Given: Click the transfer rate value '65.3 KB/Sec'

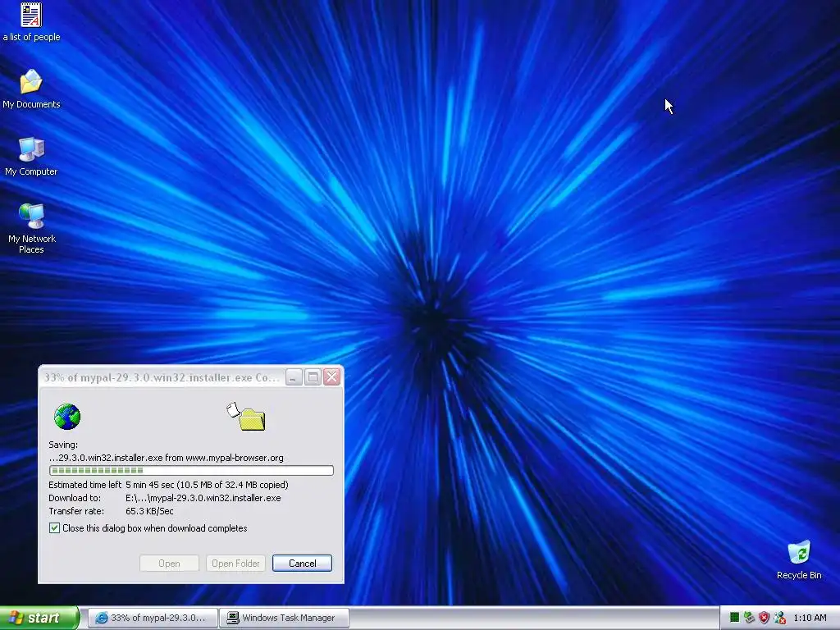Looking at the screenshot, I should click(149, 511).
